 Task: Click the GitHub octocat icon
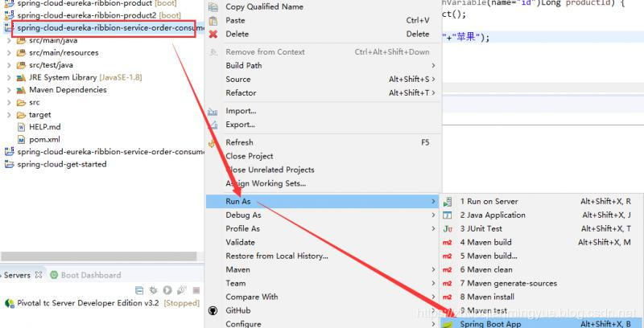[x=213, y=310]
